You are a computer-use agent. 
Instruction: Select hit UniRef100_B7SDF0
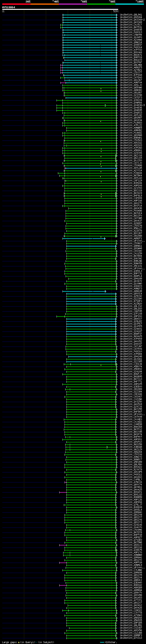click(x=131, y=301)
